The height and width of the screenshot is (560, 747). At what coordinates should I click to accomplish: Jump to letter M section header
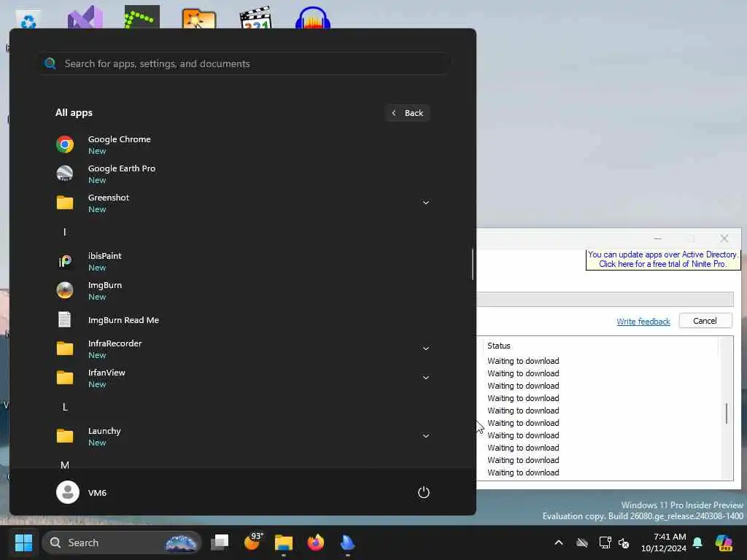(x=65, y=465)
